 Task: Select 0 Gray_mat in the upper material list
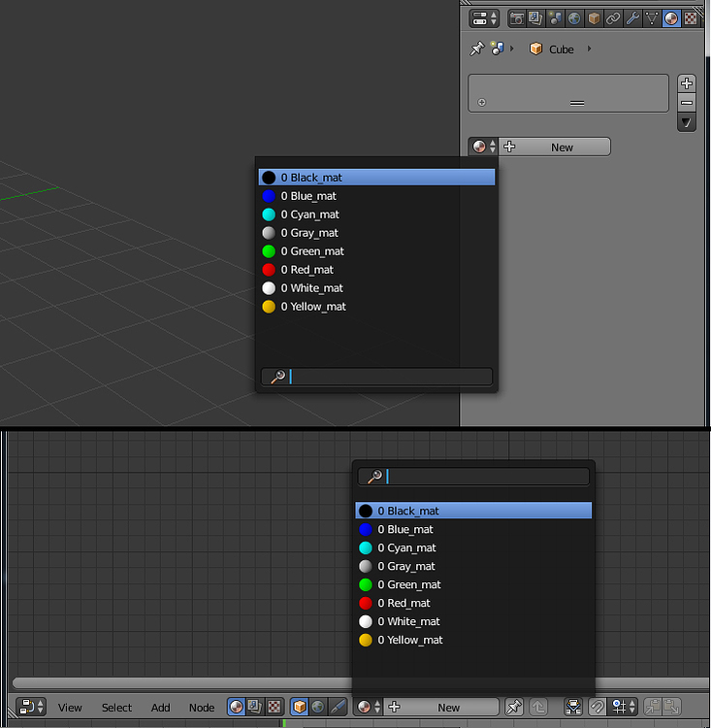click(377, 233)
